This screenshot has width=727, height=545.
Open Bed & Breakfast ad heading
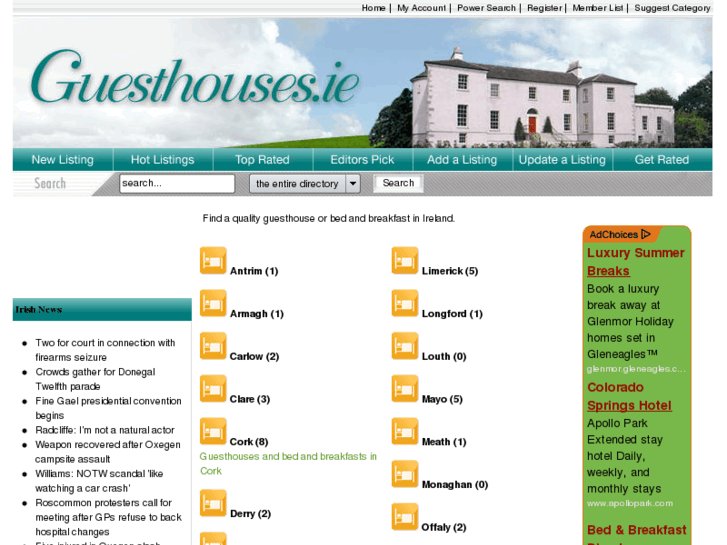(x=637, y=530)
